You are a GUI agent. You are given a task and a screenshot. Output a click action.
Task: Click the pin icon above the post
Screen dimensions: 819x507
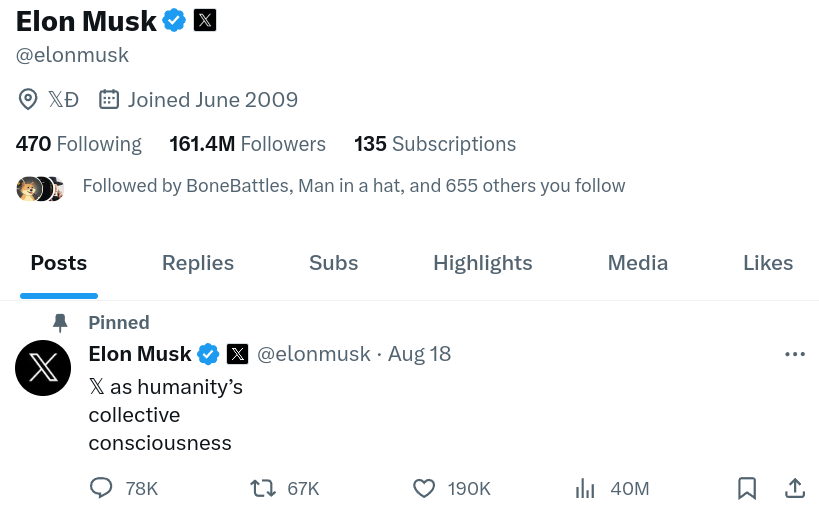coord(60,323)
